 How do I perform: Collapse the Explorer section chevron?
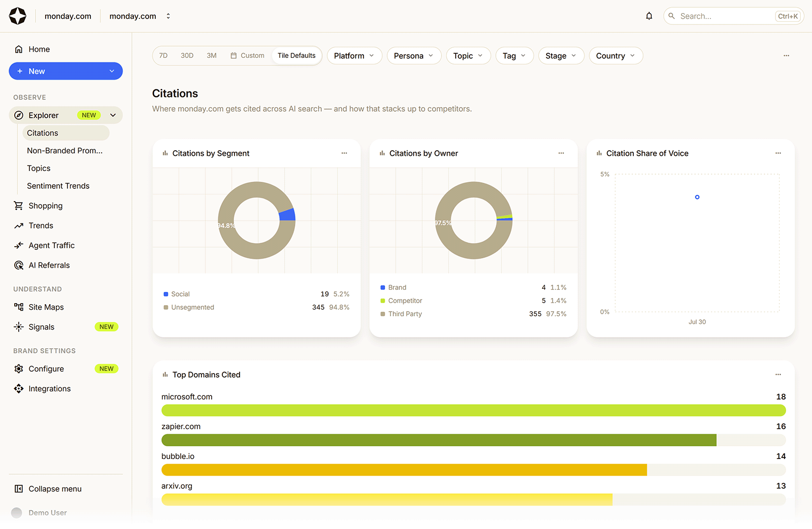pyautogui.click(x=113, y=115)
